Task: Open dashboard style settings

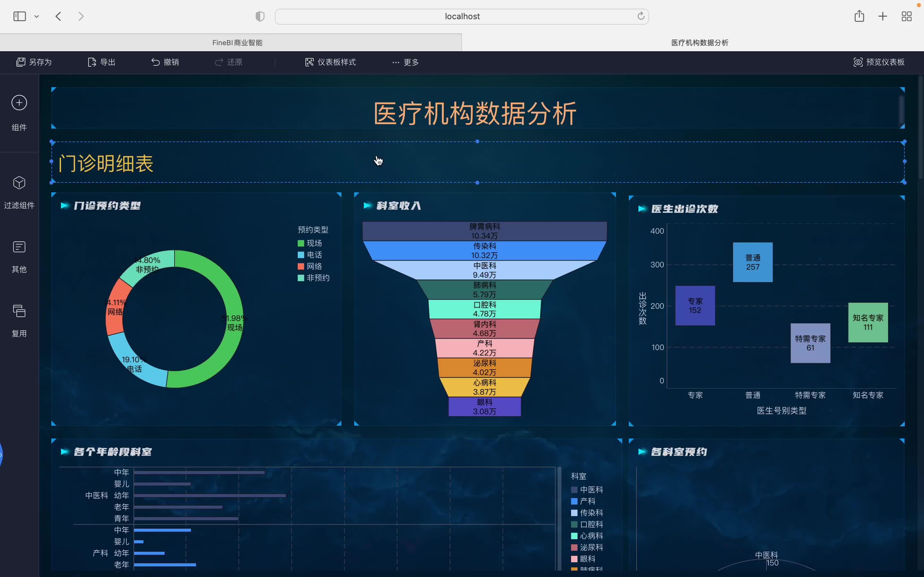Action: click(x=331, y=62)
